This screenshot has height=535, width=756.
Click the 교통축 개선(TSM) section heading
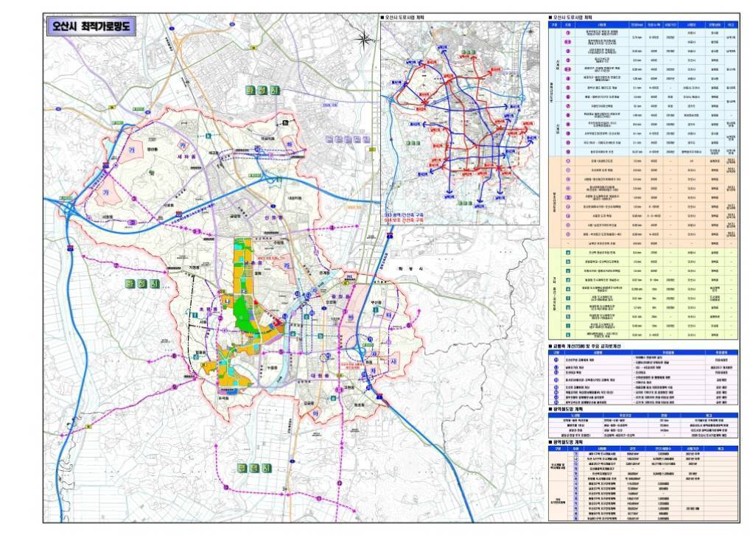coord(589,345)
